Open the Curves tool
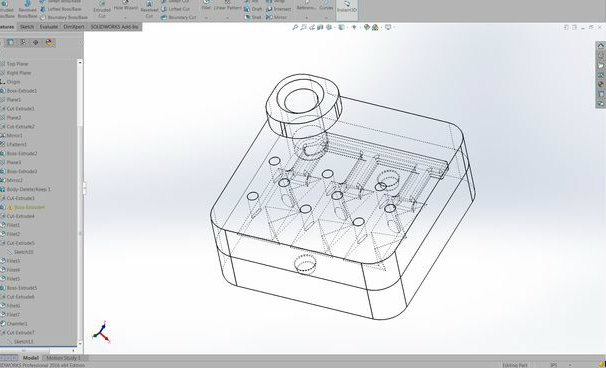This screenshot has width=606, height=368. click(327, 5)
